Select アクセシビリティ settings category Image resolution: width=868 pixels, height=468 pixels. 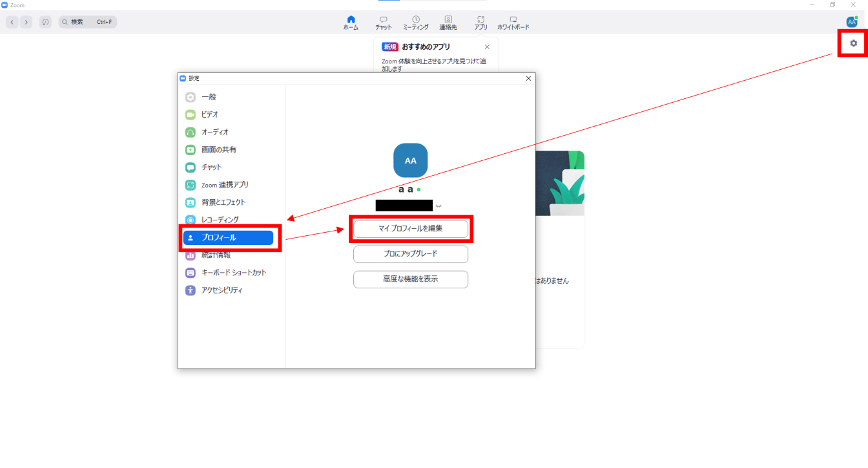click(229, 290)
